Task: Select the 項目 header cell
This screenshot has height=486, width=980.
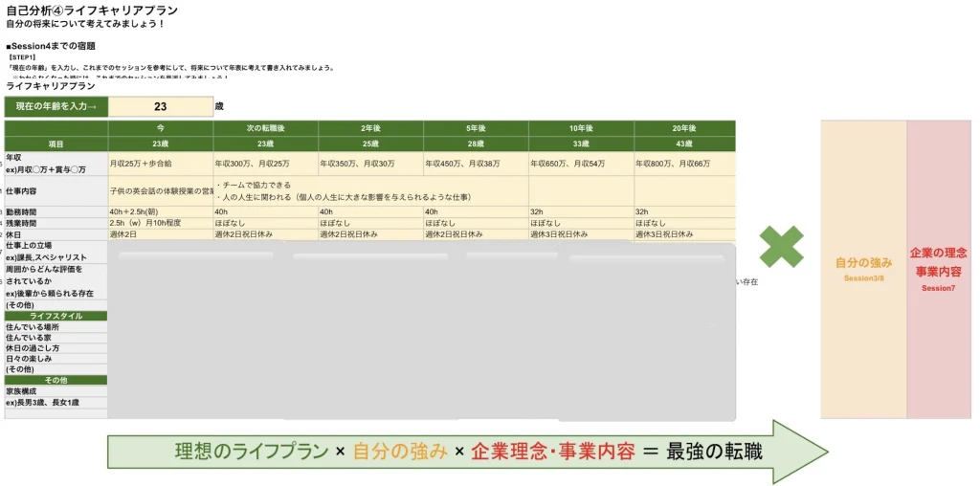Action: point(56,144)
